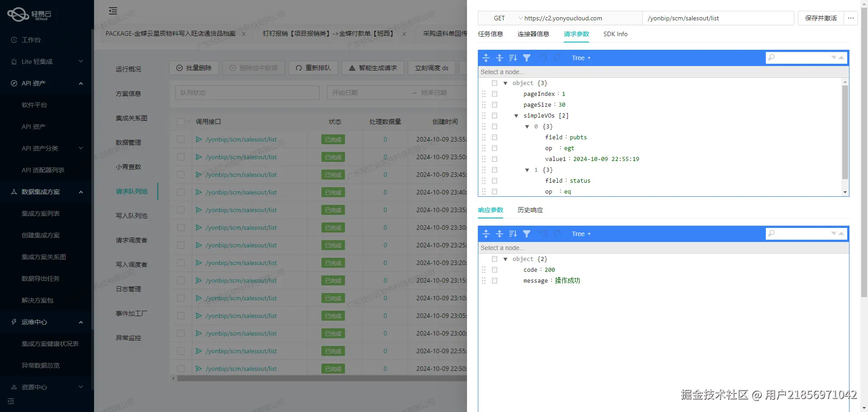Click the 保存并激活 button

click(821, 18)
